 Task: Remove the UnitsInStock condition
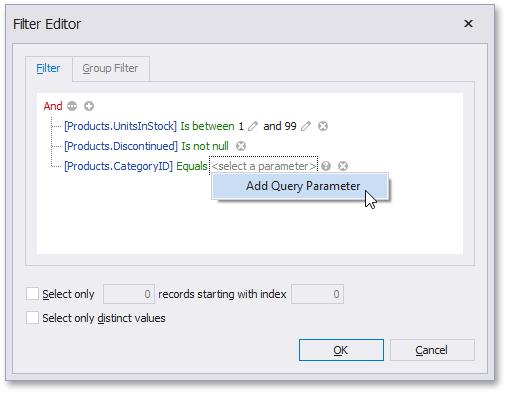(x=323, y=126)
